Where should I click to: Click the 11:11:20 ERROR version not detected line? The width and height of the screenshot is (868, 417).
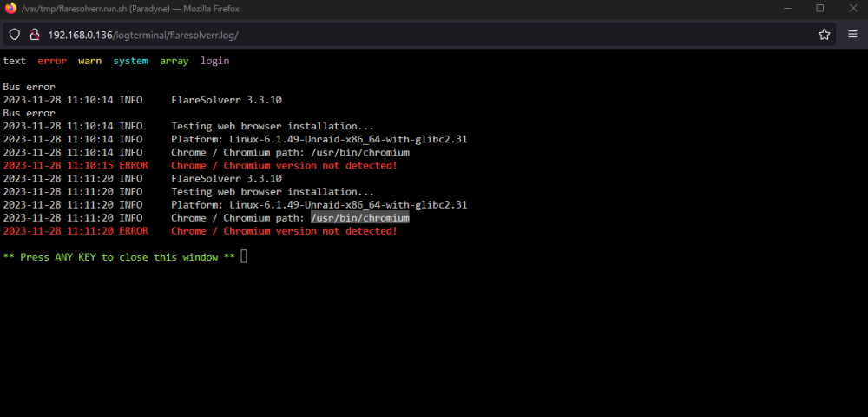[x=201, y=231]
